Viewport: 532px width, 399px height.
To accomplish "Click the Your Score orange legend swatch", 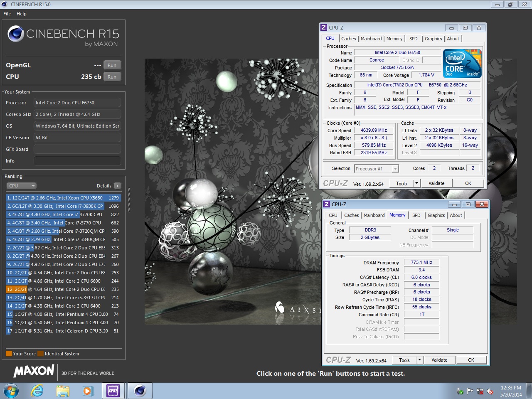I will click(x=9, y=354).
